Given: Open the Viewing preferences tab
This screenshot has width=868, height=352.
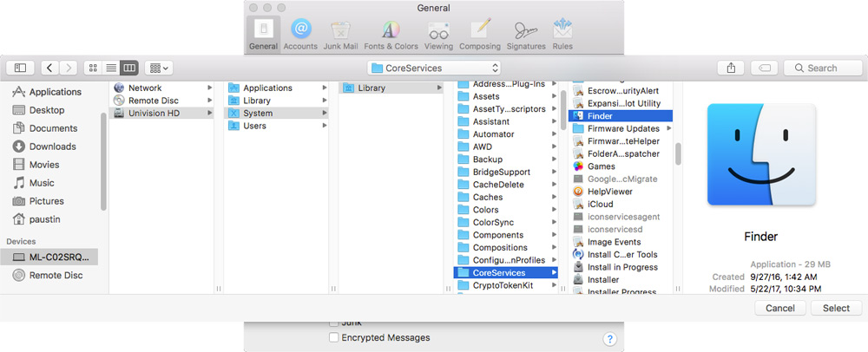Looking at the screenshot, I should (438, 35).
